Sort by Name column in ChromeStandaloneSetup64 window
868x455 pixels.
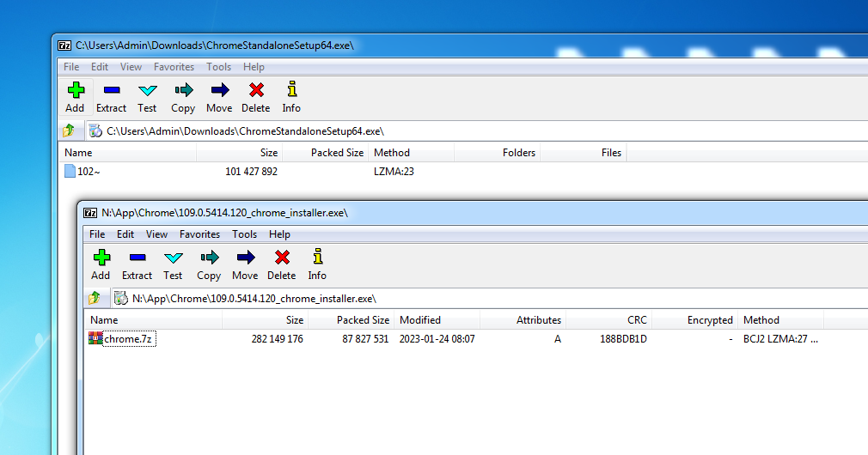(x=127, y=153)
